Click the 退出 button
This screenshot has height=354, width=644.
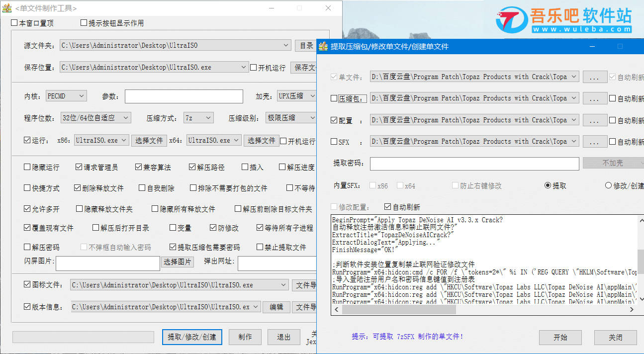point(284,337)
